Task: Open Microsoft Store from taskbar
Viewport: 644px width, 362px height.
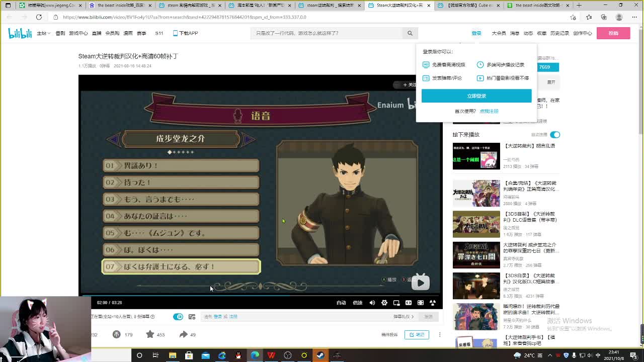Action: coord(189,355)
